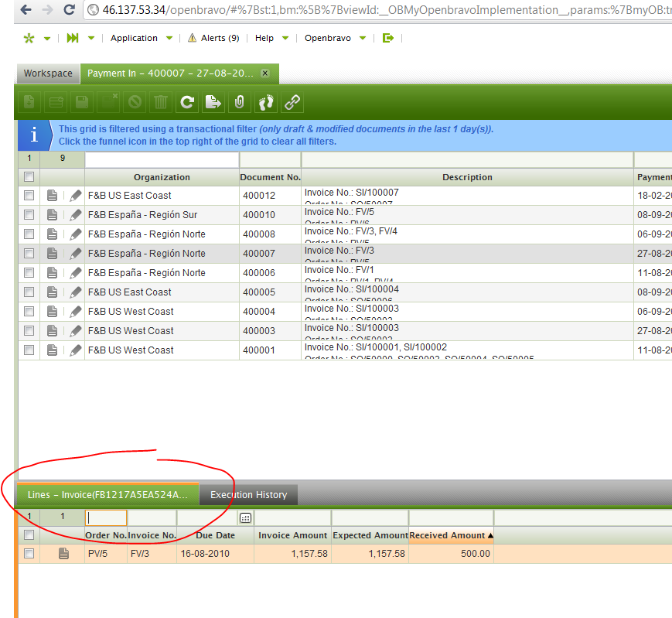The image size is (672, 618).
Task: Open audit trail footprints icon
Action: [266, 101]
